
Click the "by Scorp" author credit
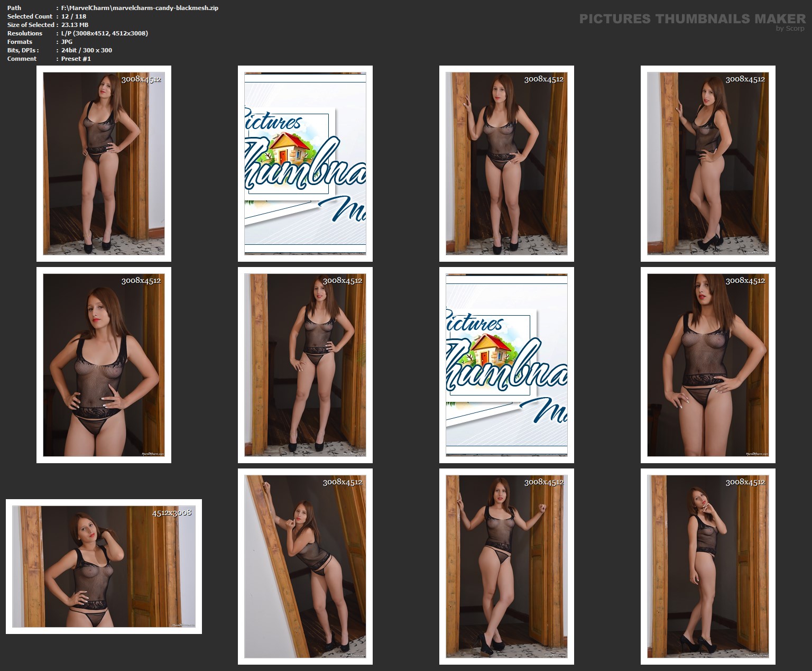coord(790,29)
